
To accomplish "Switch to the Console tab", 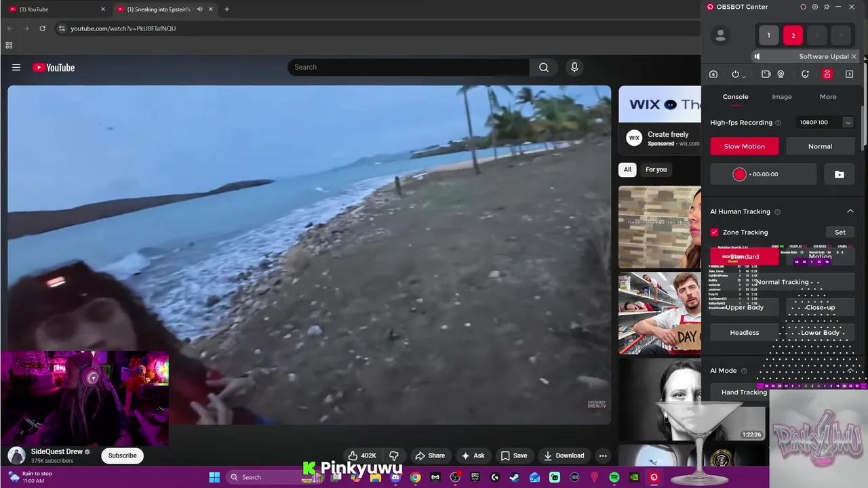I will [735, 97].
